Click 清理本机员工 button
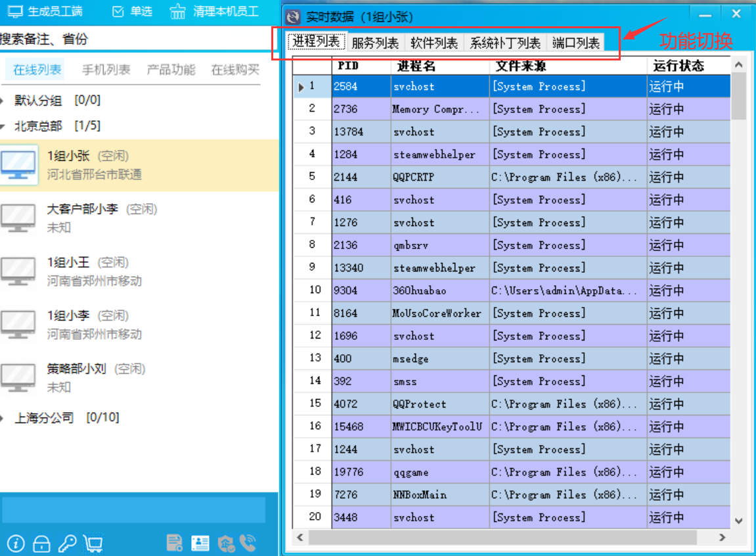The width and height of the screenshot is (756, 556). [214, 12]
